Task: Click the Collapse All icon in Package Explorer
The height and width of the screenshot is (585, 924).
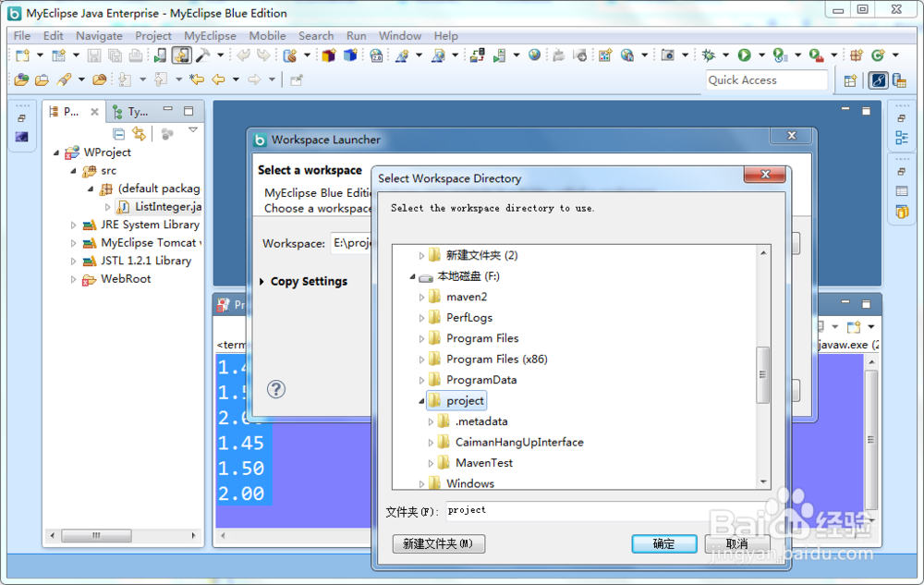Action: coord(118,134)
